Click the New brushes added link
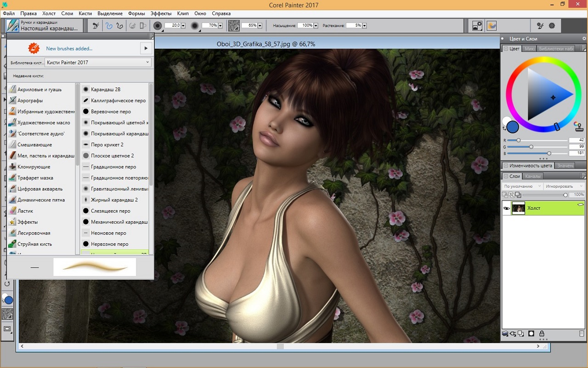 69,48
